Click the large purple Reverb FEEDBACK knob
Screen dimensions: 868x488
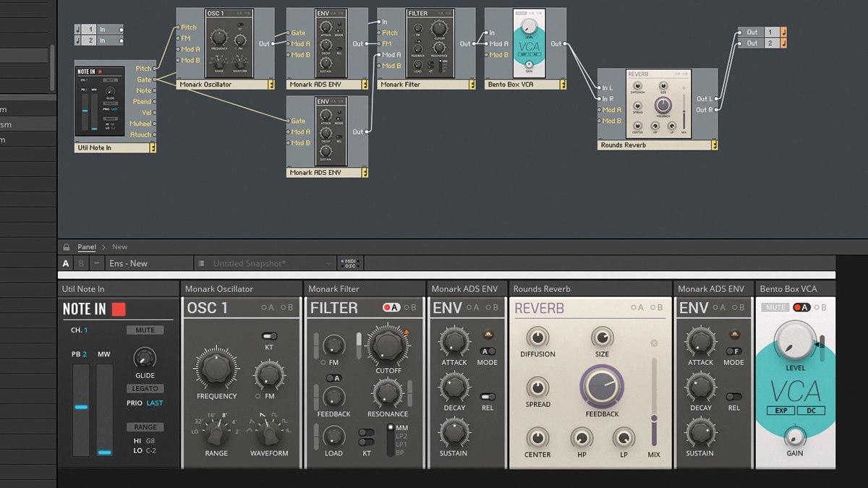602,386
